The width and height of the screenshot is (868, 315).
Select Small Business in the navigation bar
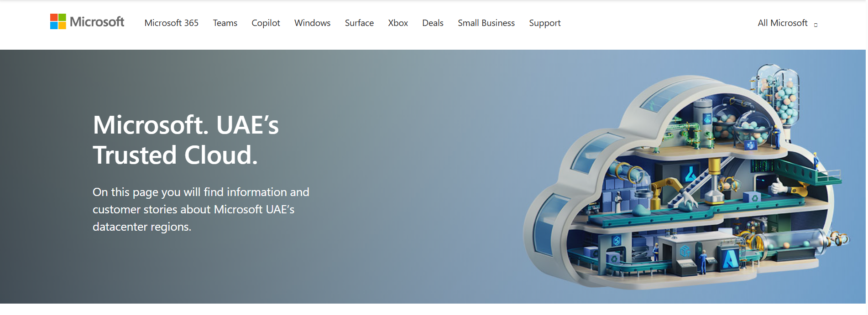point(486,23)
